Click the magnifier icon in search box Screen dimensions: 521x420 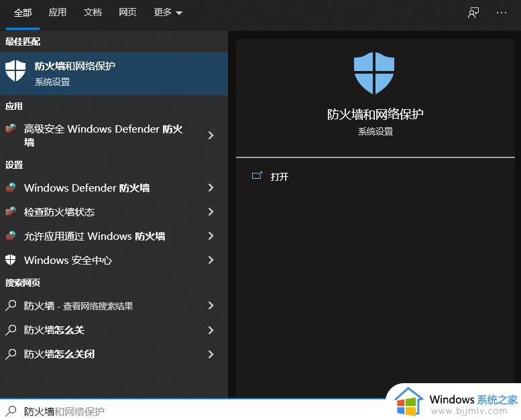click(x=11, y=411)
